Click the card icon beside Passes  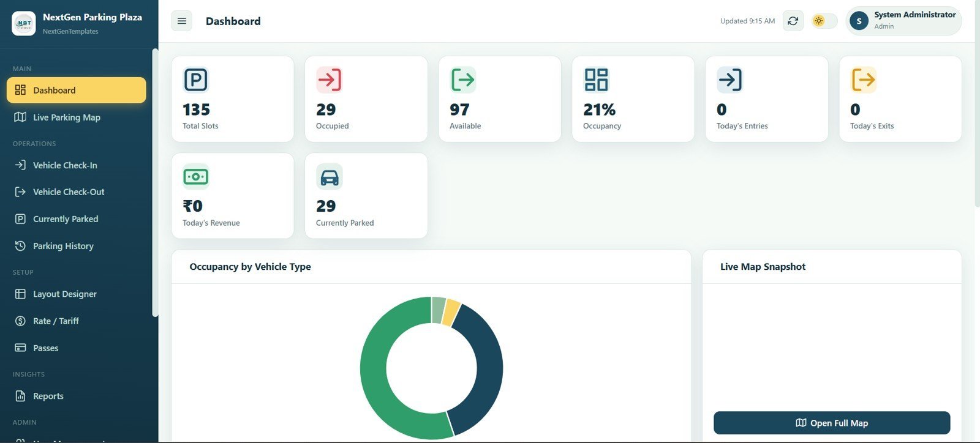coord(20,348)
